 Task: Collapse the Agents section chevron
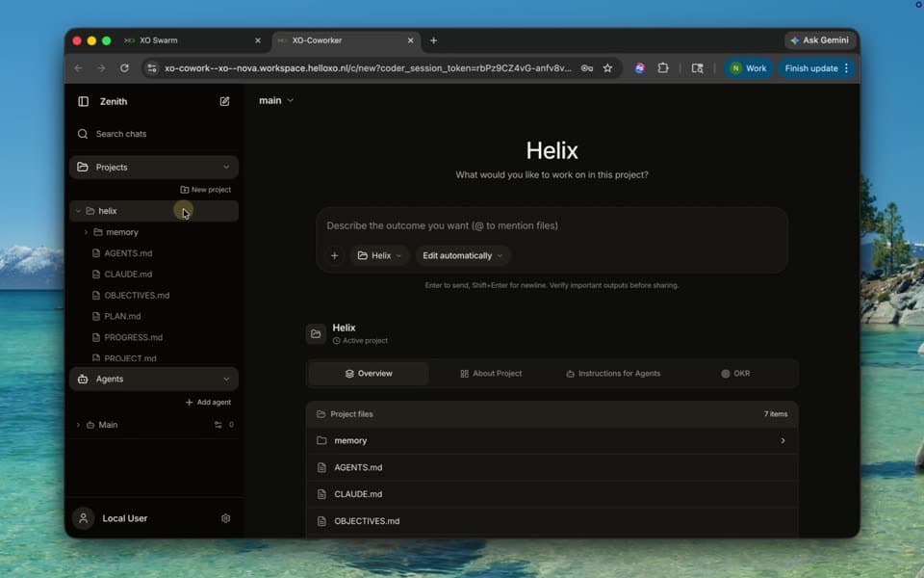[x=226, y=380]
